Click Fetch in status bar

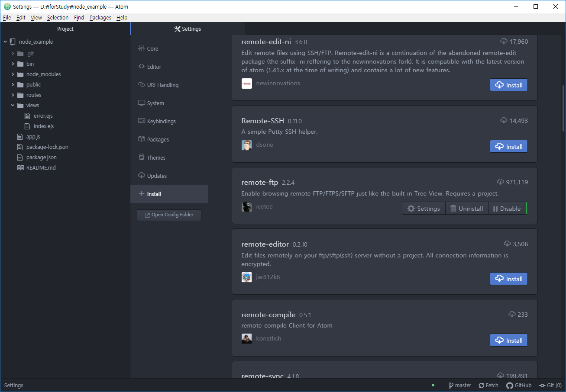point(488,386)
